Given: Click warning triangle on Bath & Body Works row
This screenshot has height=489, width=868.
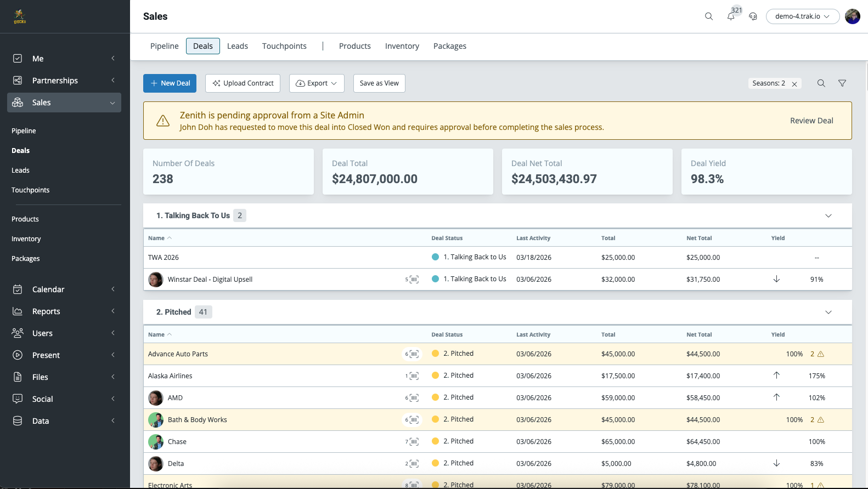Looking at the screenshot, I should coord(821,420).
